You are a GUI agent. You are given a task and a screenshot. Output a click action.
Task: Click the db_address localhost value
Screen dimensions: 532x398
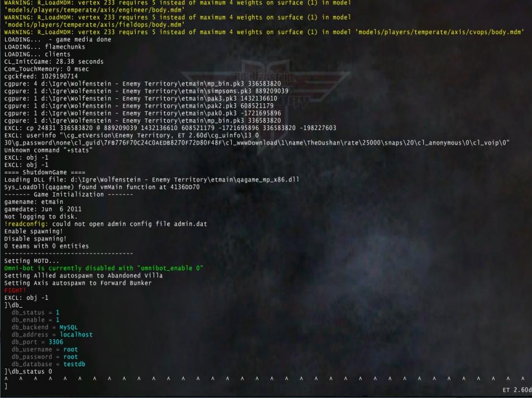(x=76, y=334)
